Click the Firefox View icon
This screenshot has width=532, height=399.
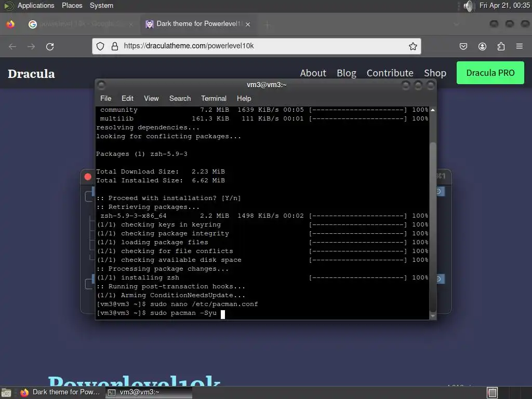[x=10, y=24]
